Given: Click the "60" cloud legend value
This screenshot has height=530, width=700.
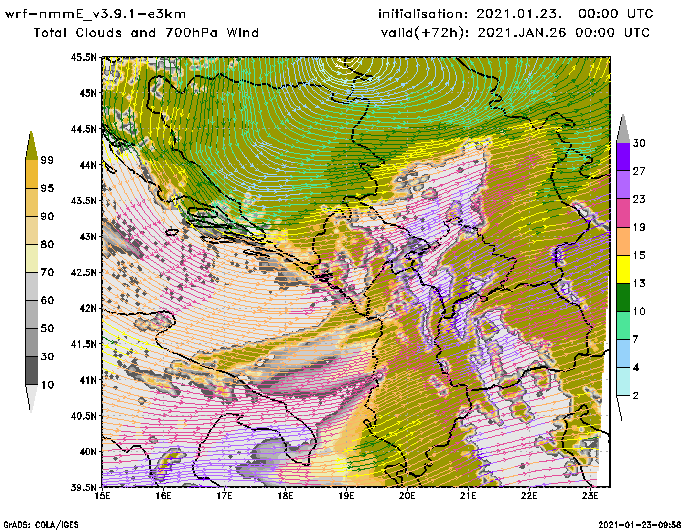Looking at the screenshot, I should [x=47, y=300].
